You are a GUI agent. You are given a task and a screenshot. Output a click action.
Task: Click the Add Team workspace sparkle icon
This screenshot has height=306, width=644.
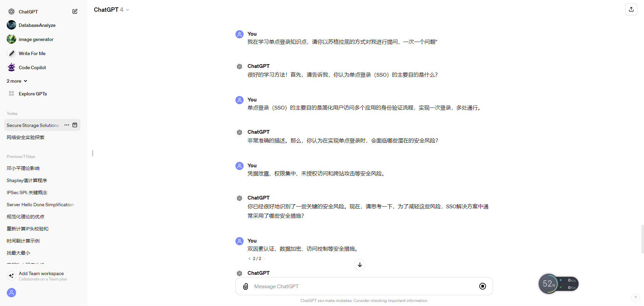(11, 276)
